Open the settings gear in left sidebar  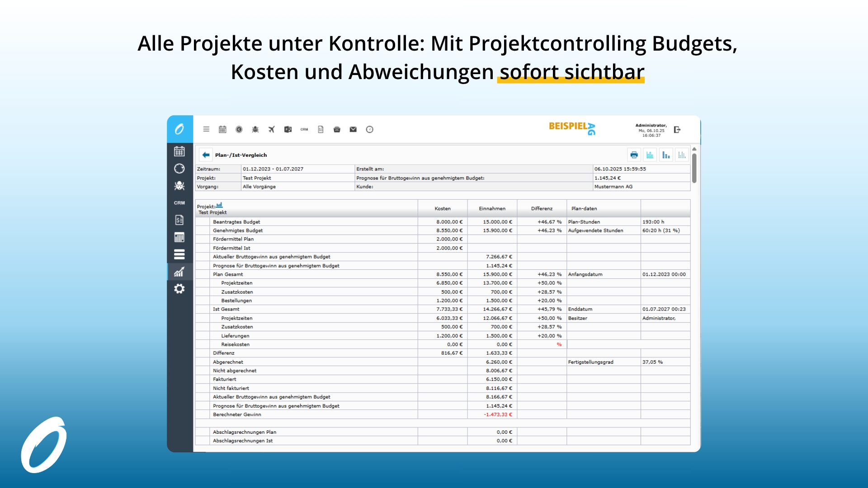179,289
